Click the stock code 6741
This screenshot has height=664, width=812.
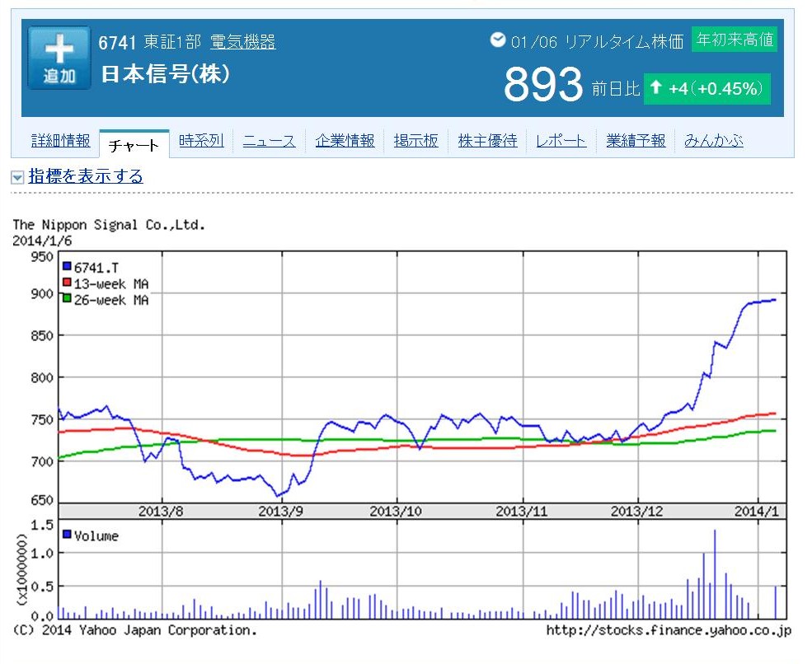tap(118, 43)
